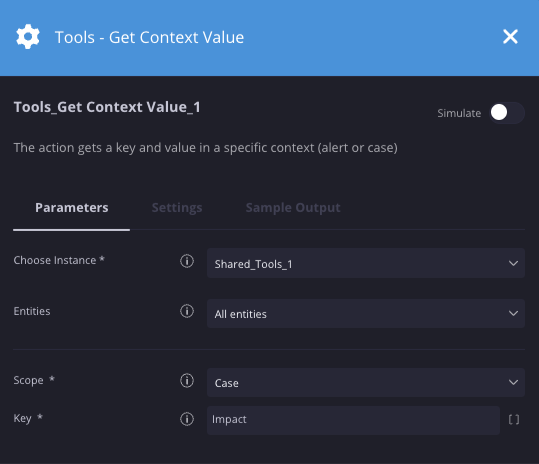Click the Scope info icon
This screenshot has width=539, height=464.
187,381
